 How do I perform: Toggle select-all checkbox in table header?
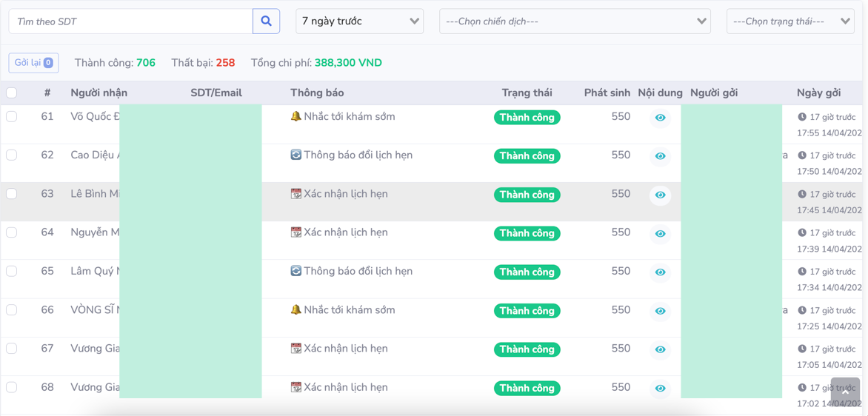click(x=12, y=93)
